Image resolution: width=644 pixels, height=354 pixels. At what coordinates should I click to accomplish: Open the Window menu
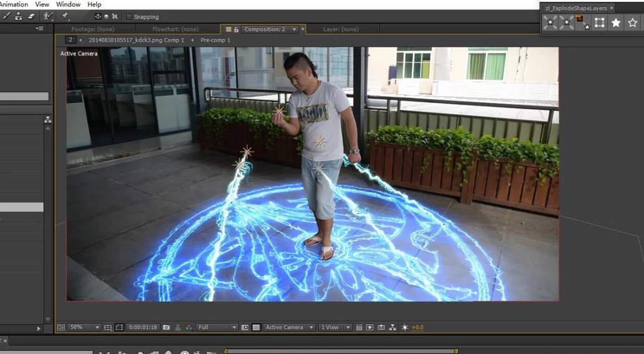pos(68,4)
